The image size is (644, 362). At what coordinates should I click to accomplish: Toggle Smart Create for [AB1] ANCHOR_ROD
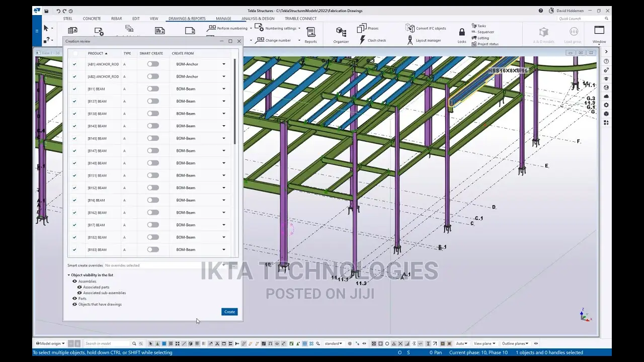[153, 64]
